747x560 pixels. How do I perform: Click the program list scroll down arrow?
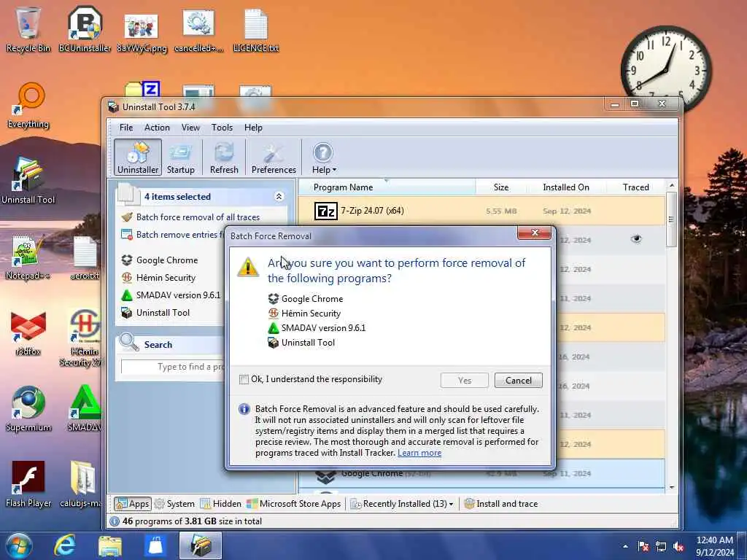[x=672, y=488]
